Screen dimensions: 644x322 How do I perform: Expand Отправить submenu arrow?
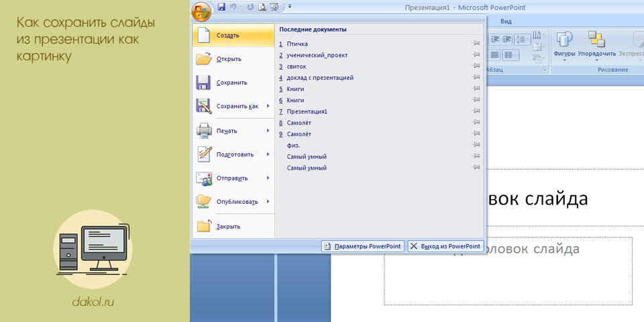click(x=268, y=178)
